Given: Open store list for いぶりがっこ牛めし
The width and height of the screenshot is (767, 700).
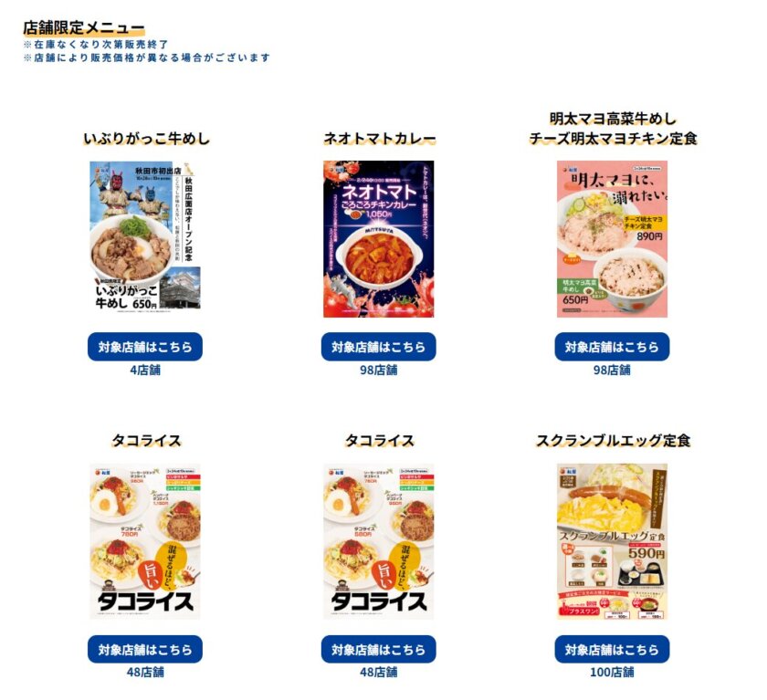Looking at the screenshot, I should pyautogui.click(x=145, y=347).
